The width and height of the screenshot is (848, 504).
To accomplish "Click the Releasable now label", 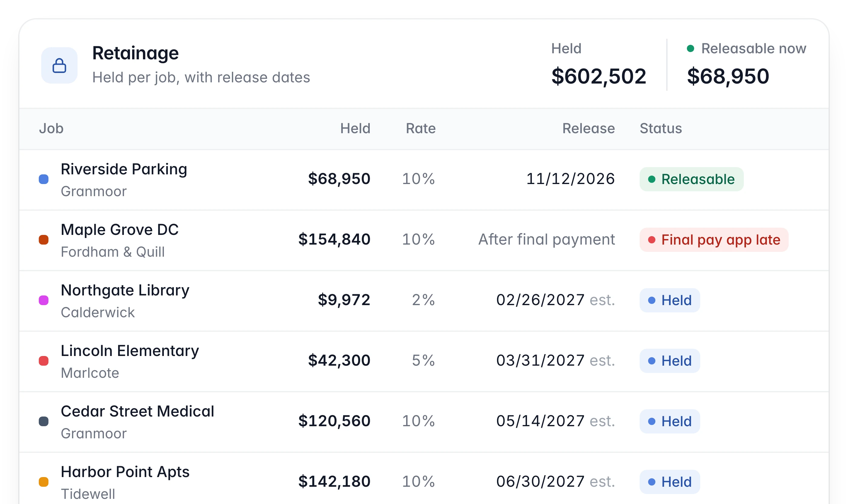I will [754, 48].
